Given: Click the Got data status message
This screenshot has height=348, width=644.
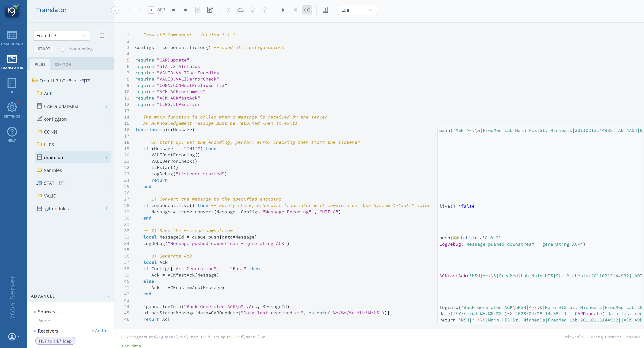Looking at the screenshot, I should coord(131,346).
